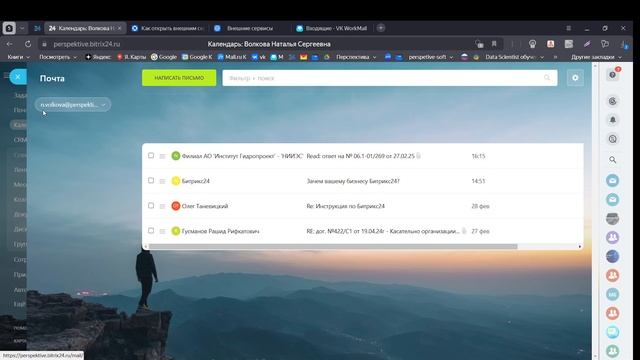Click the 16:15 time of first email
The height and width of the screenshot is (360, 640).
pyautogui.click(x=478, y=156)
